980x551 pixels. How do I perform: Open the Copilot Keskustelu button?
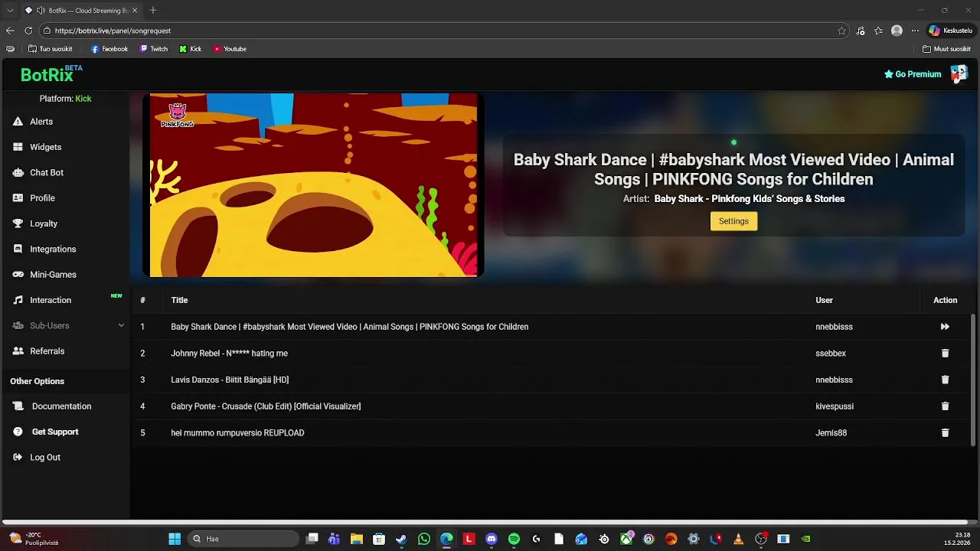coord(950,31)
